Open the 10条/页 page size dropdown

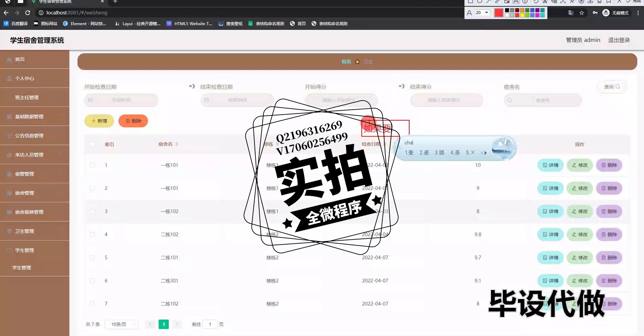121,324
